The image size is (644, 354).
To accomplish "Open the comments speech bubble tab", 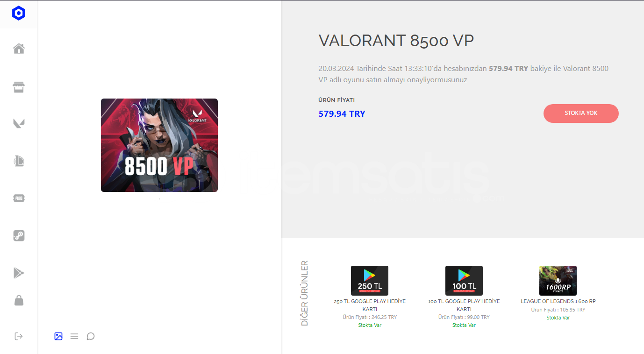I will [x=91, y=336].
